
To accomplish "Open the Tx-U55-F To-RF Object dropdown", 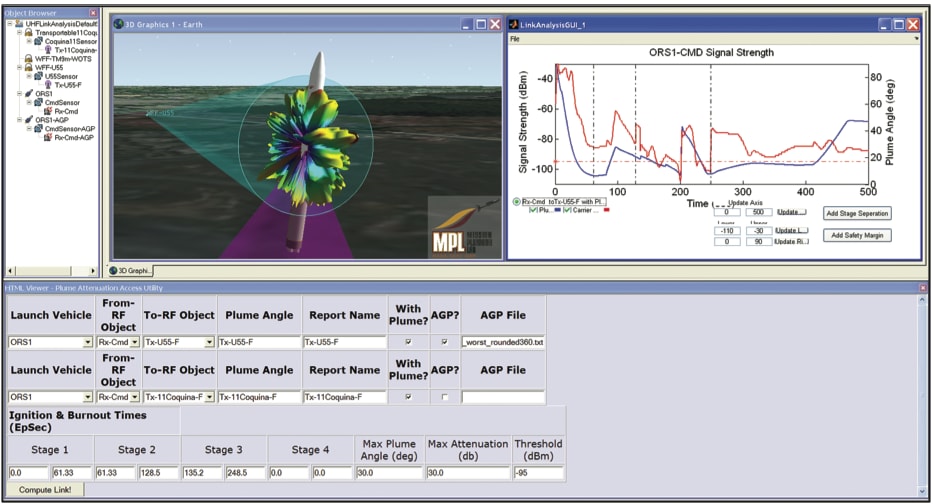I will [x=209, y=342].
